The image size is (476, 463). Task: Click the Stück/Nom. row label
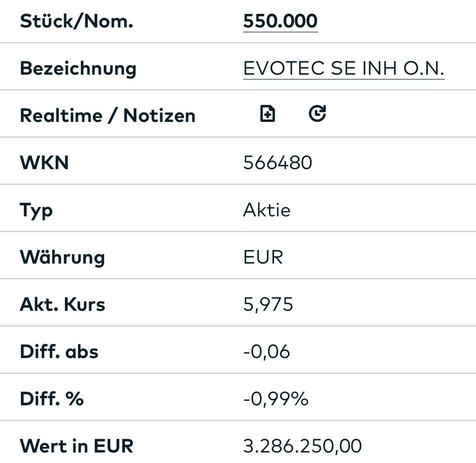[76, 21]
